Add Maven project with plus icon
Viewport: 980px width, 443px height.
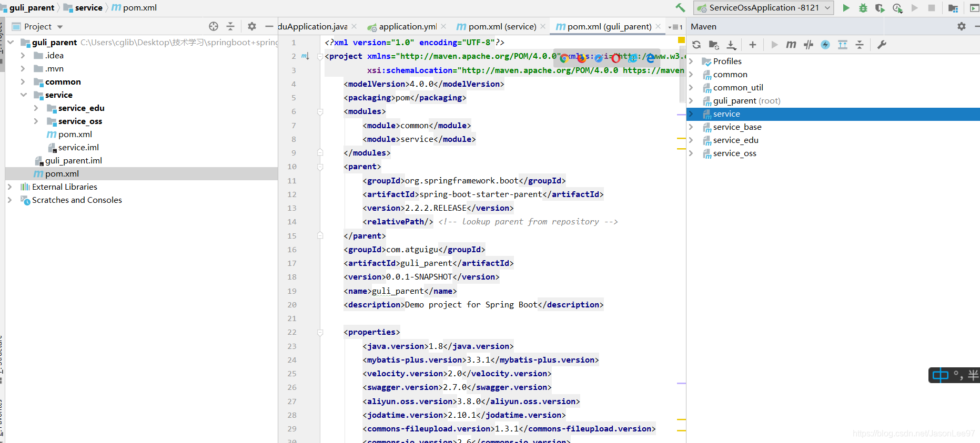tap(753, 45)
